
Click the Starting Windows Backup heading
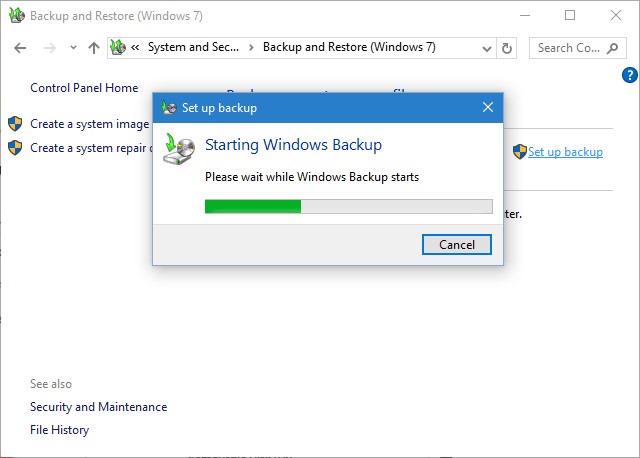pyautogui.click(x=293, y=145)
